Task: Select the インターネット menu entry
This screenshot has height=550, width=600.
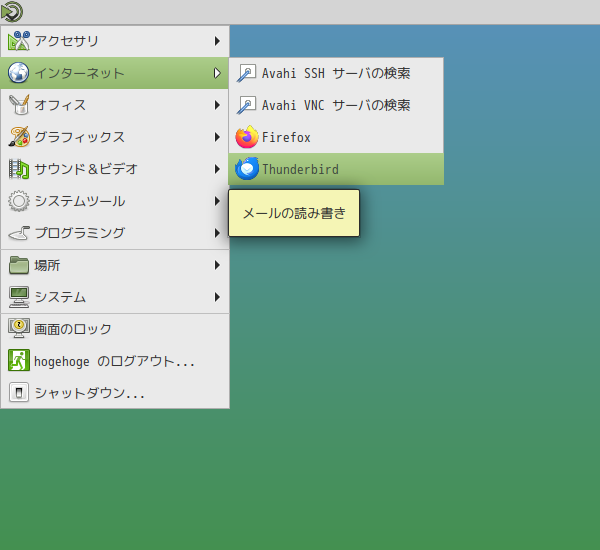Action: 115,73
